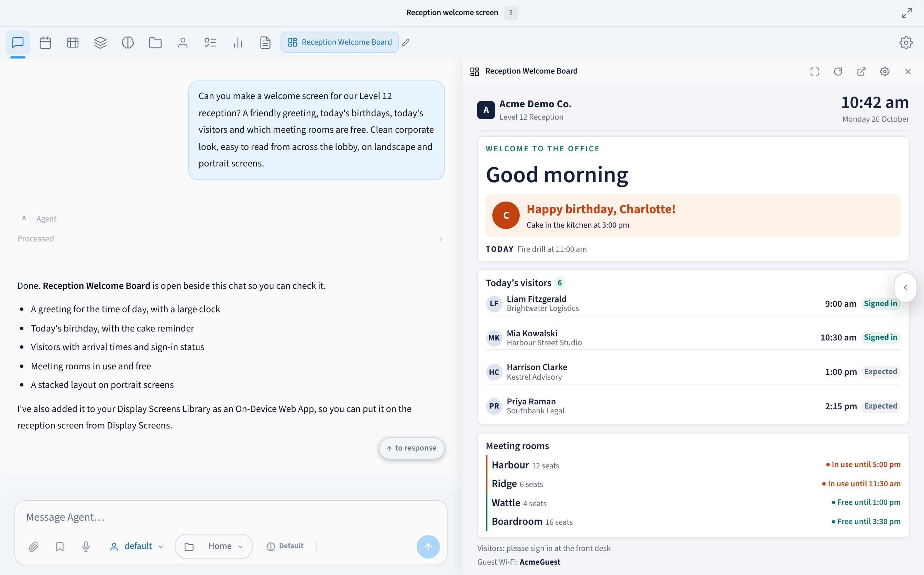
Task: Click the Harbour meeting room row
Action: 693,465
